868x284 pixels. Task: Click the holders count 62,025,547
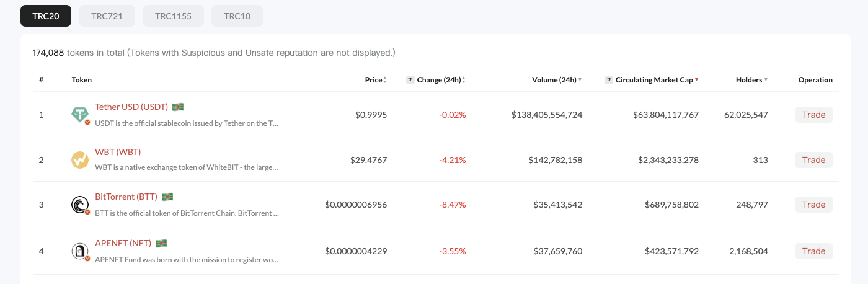click(746, 115)
